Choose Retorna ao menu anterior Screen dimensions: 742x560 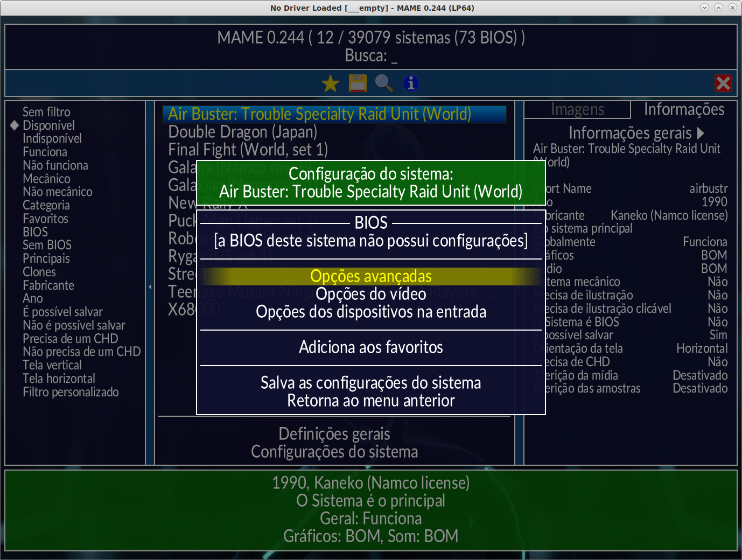(371, 401)
